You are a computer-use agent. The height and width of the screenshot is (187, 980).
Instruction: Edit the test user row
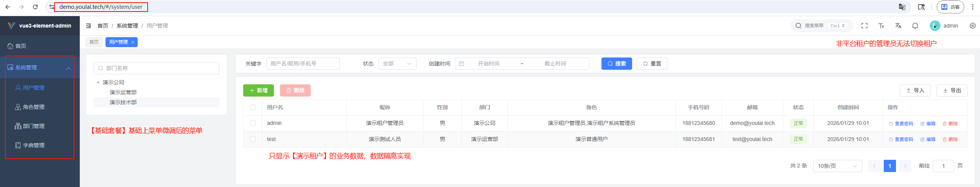[928, 139]
